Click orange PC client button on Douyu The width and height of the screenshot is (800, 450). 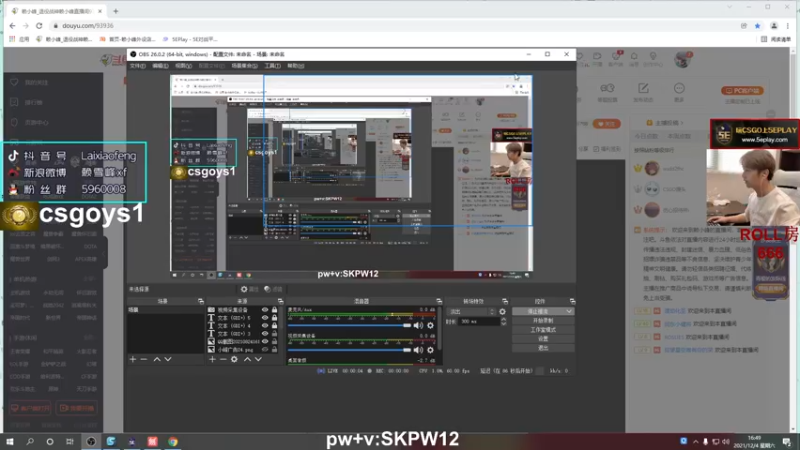[x=742, y=91]
